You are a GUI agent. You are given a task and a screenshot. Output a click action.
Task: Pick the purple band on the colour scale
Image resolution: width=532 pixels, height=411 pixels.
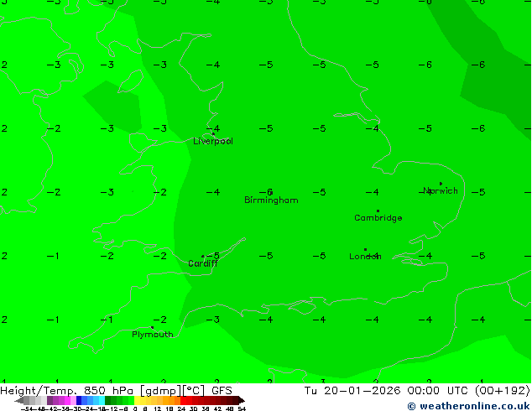(x=50, y=400)
